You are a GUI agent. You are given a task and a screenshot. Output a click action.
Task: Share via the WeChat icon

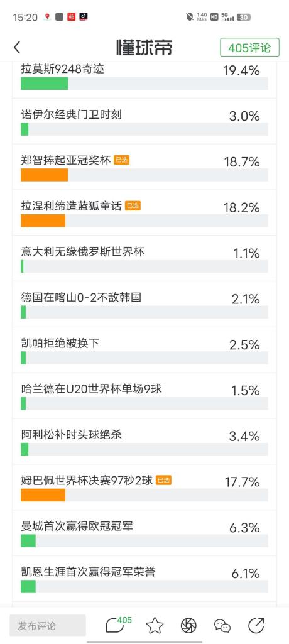coord(222,626)
